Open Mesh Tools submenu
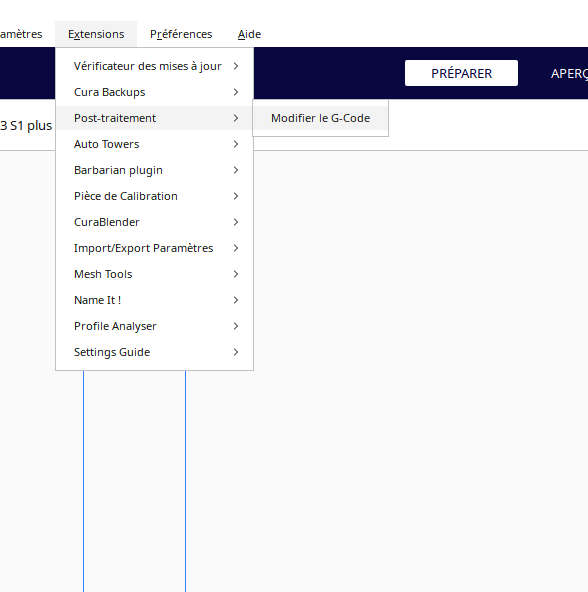This screenshot has height=592, width=588. pos(154,274)
